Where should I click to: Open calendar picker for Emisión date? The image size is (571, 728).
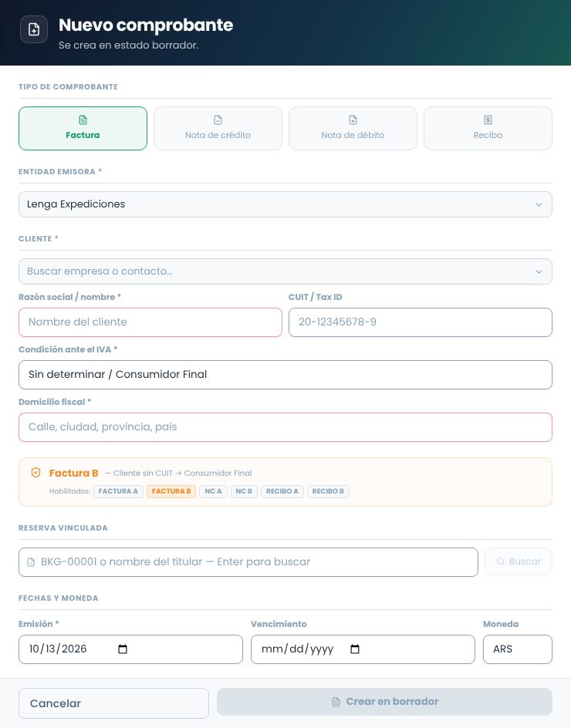click(123, 649)
